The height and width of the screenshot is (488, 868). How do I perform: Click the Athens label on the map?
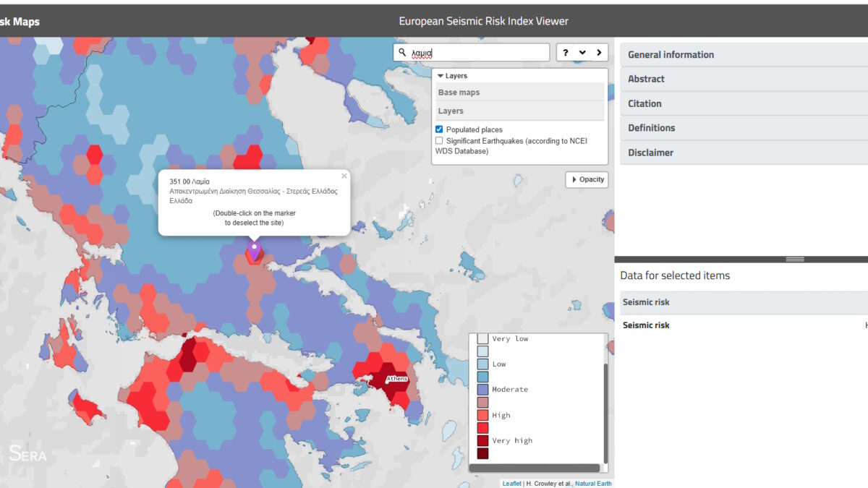click(x=397, y=379)
